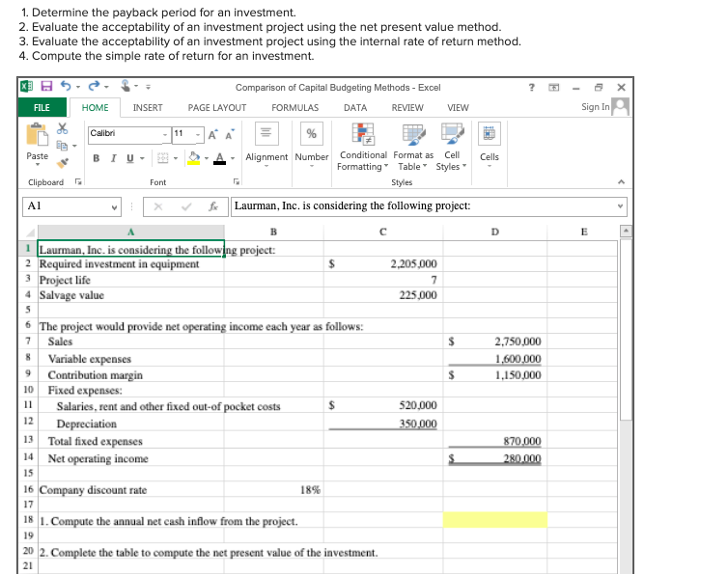Viewport: 728px width, 574px height.
Task: Expand the Paste options arrow
Action: (37, 164)
